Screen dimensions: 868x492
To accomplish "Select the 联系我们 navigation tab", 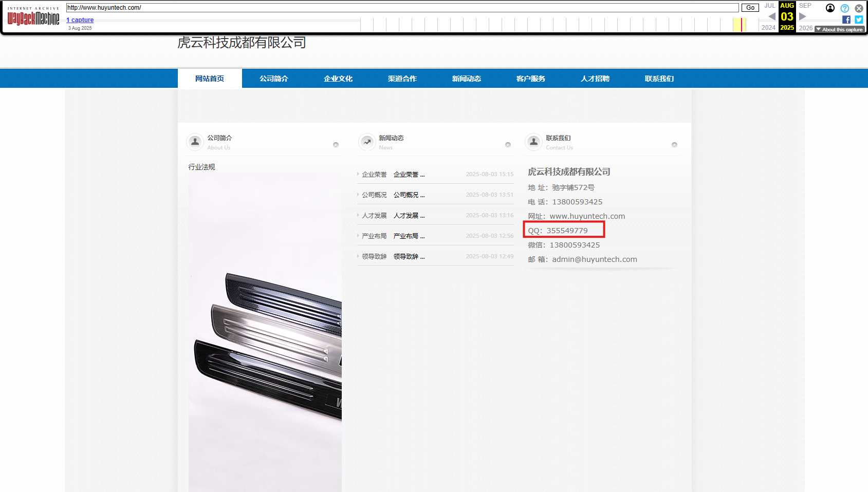I will [x=659, y=79].
